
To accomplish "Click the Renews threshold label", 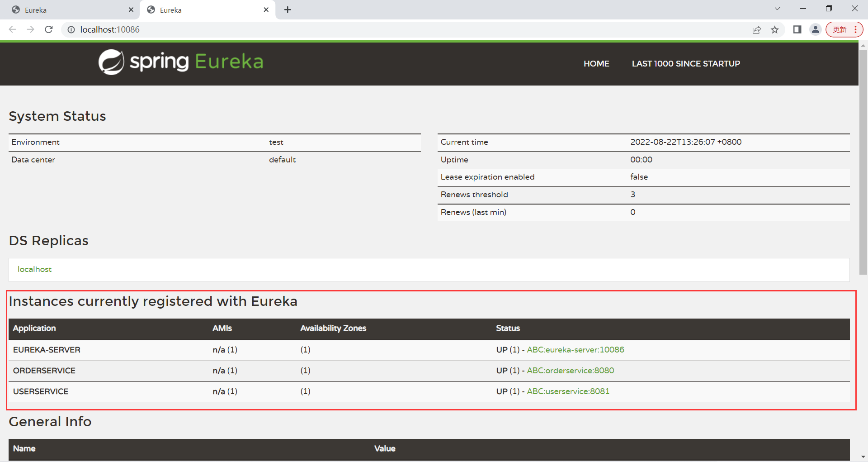I will click(474, 195).
